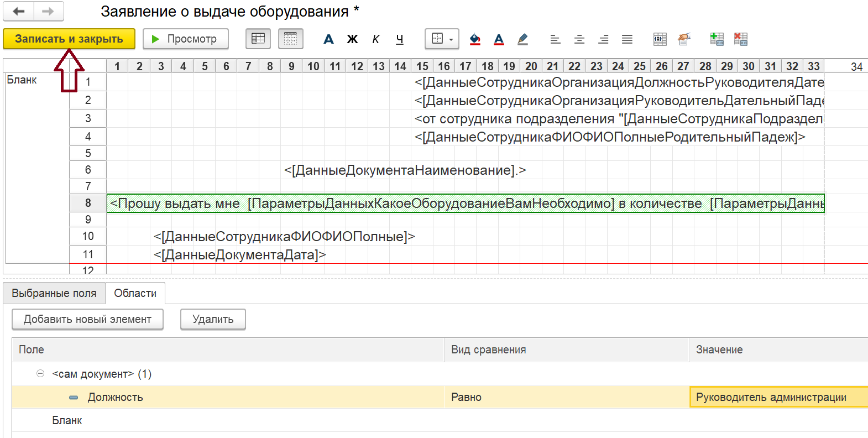This screenshot has height=438, width=868.
Task: Select column 34 header in the template
Action: (857, 66)
